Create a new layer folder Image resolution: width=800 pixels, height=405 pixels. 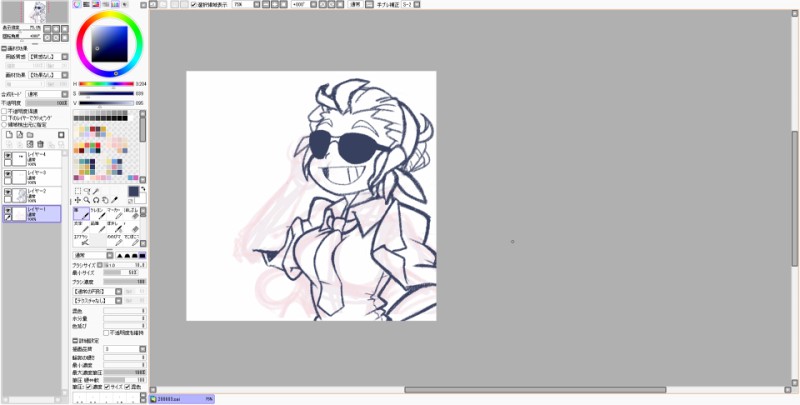30,135
